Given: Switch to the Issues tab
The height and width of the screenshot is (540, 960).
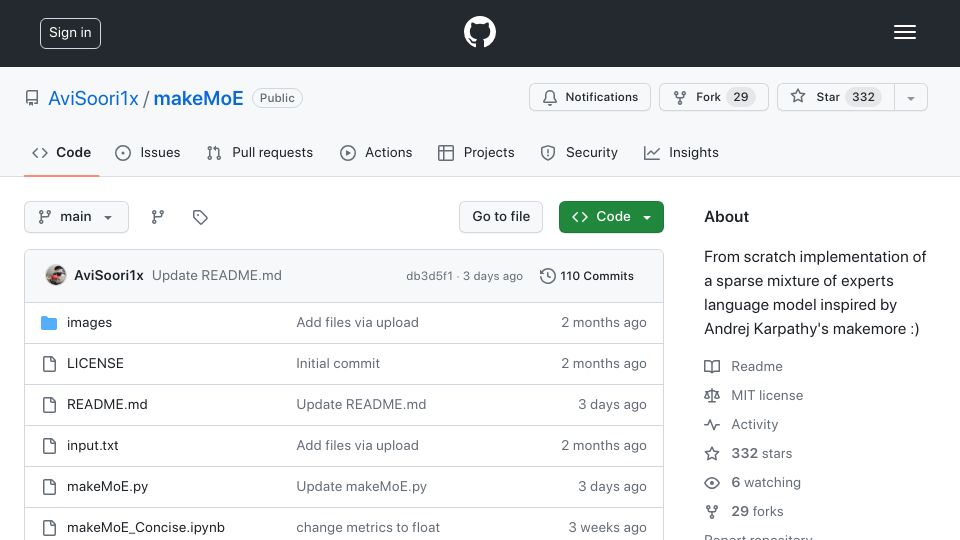Looking at the screenshot, I should click(148, 152).
